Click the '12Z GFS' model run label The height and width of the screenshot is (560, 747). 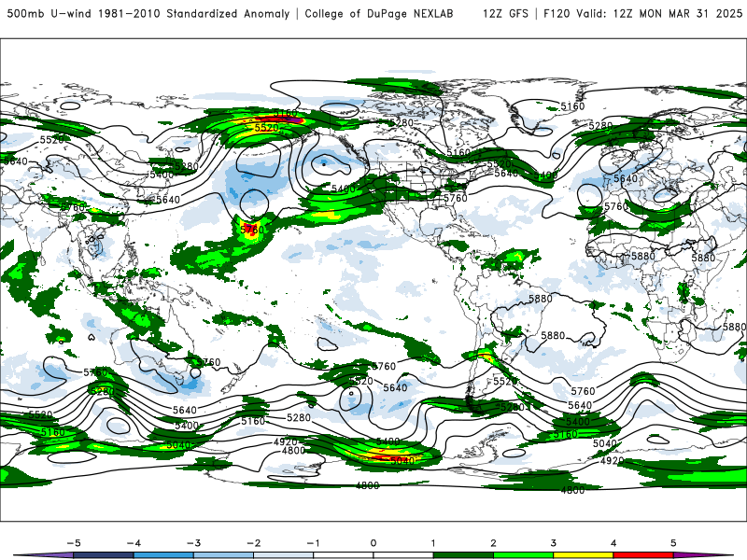[x=505, y=13]
